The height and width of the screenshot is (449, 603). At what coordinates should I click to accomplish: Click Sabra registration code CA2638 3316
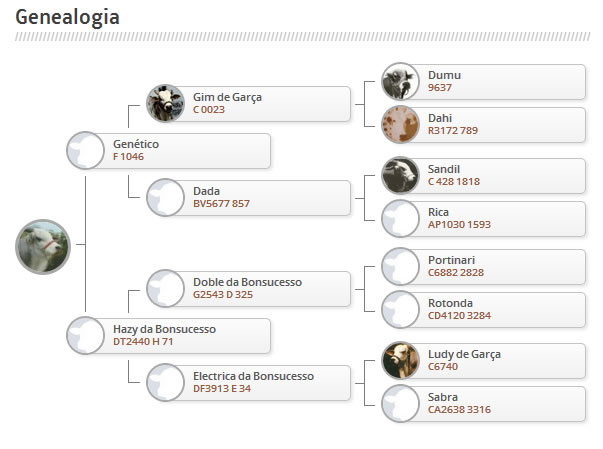click(x=459, y=410)
